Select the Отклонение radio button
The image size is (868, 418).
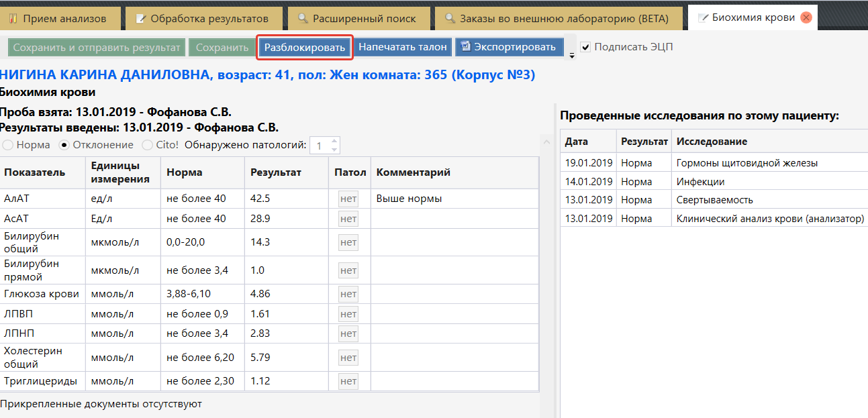coord(64,144)
